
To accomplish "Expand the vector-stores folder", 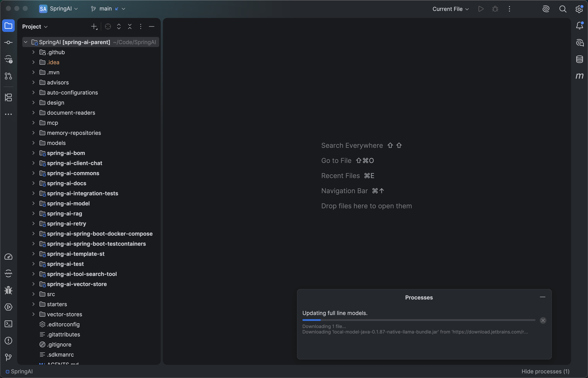I will [x=33, y=314].
